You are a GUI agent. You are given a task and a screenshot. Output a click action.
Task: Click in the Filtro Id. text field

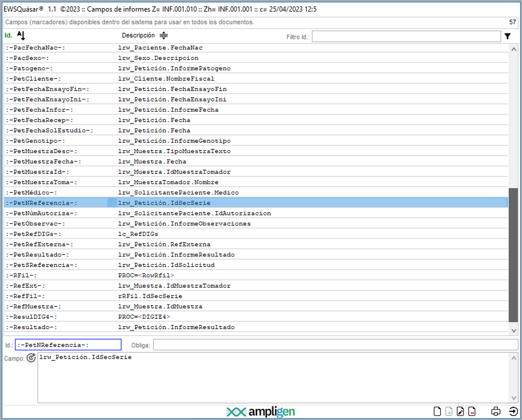click(406, 37)
